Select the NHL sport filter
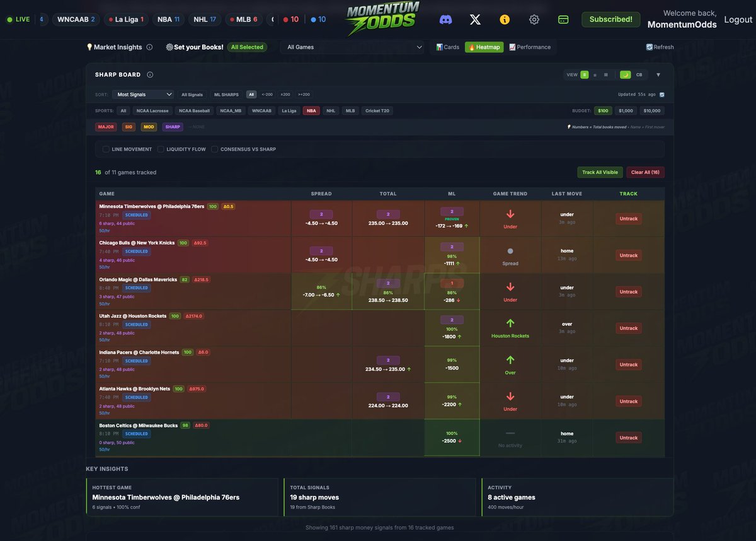 (x=331, y=110)
